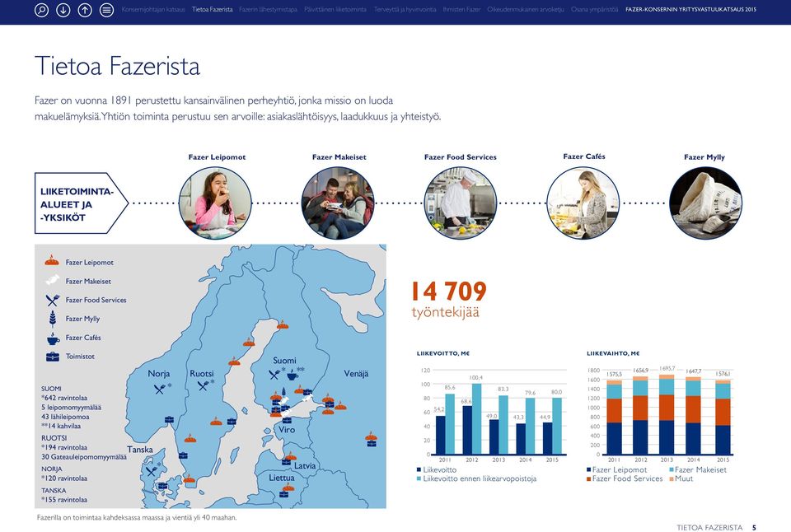Click the *155 ravintolaa text under Tanska
This screenshot has width=791, height=532.
(64, 500)
